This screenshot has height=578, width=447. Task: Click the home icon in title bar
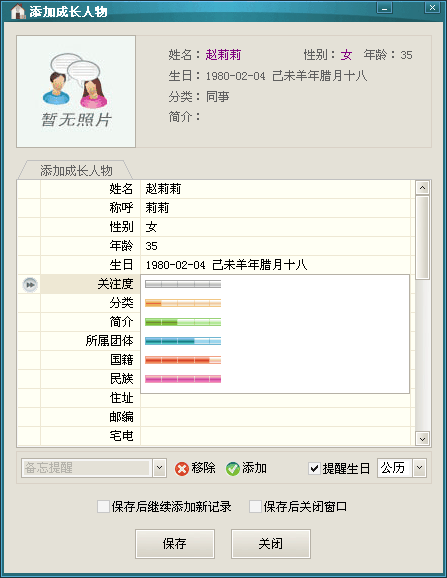(17, 11)
